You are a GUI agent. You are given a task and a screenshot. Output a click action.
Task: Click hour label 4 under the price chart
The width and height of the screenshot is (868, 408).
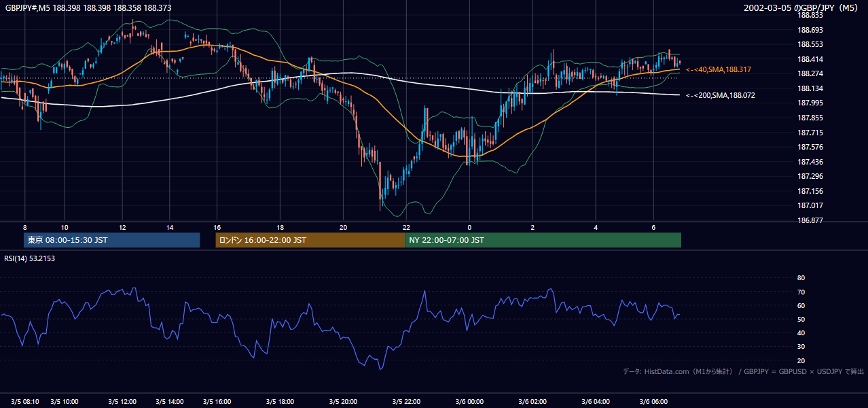596,227
